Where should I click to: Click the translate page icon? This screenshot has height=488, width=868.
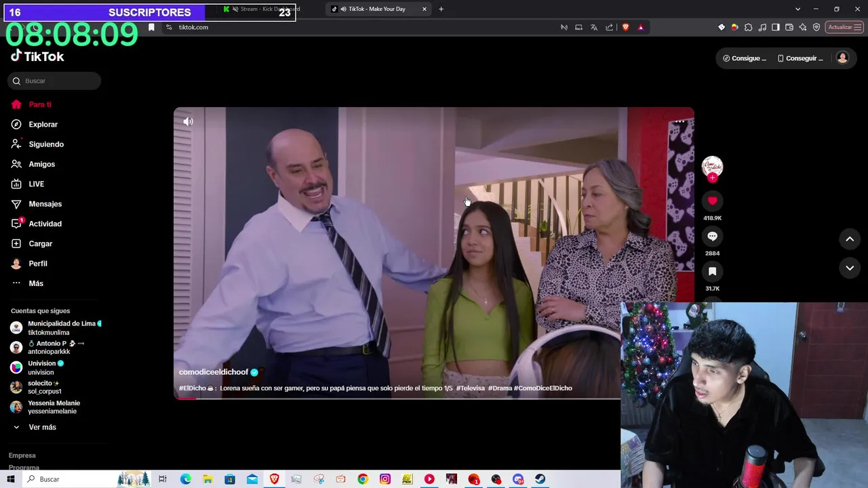(x=594, y=27)
